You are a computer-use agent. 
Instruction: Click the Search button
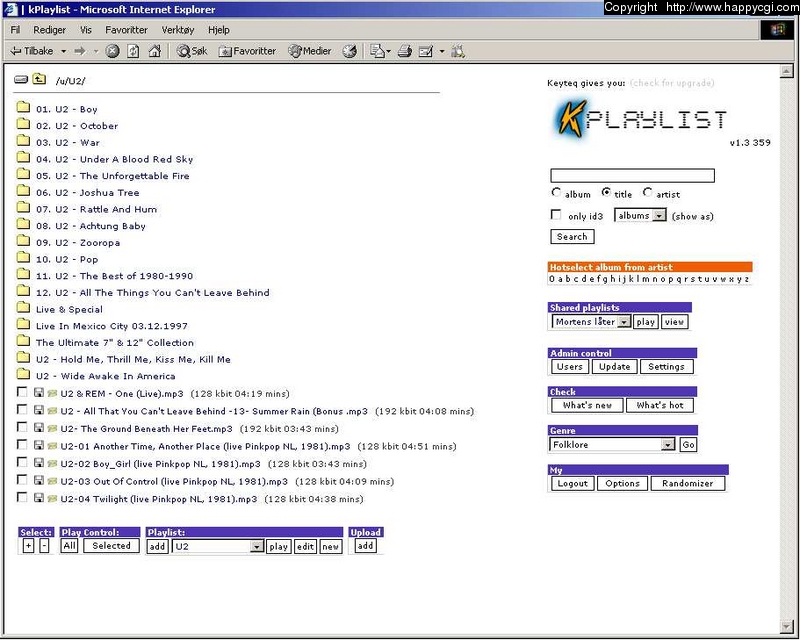pos(572,237)
